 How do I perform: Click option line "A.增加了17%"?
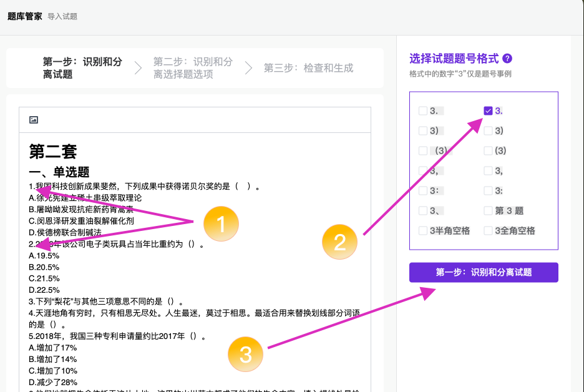[x=53, y=348]
